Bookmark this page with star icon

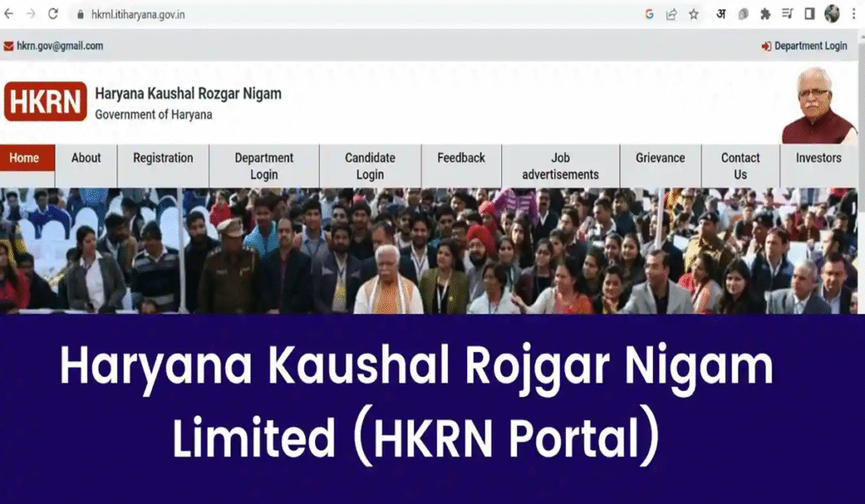(x=694, y=14)
